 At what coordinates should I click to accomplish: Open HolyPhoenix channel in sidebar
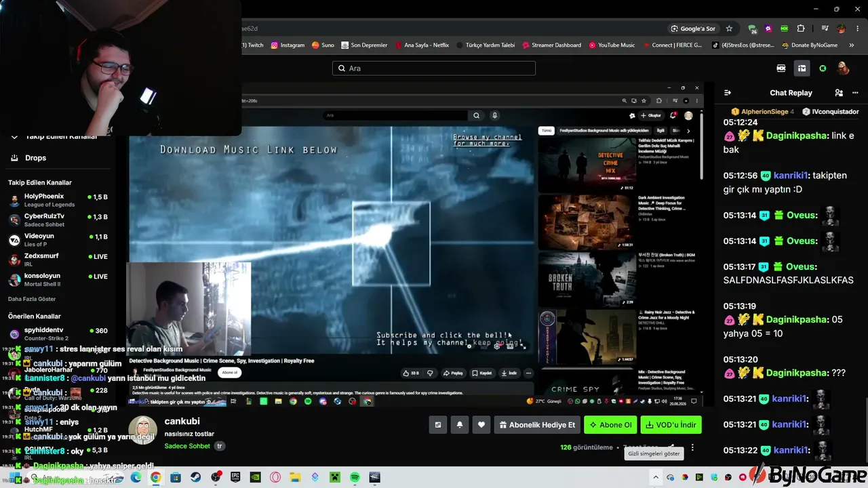tap(58, 200)
